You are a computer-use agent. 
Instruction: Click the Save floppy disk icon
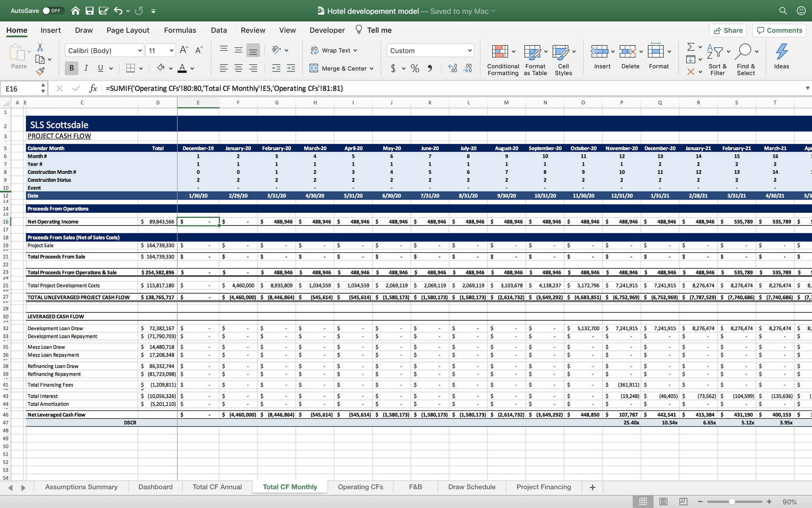(x=90, y=11)
